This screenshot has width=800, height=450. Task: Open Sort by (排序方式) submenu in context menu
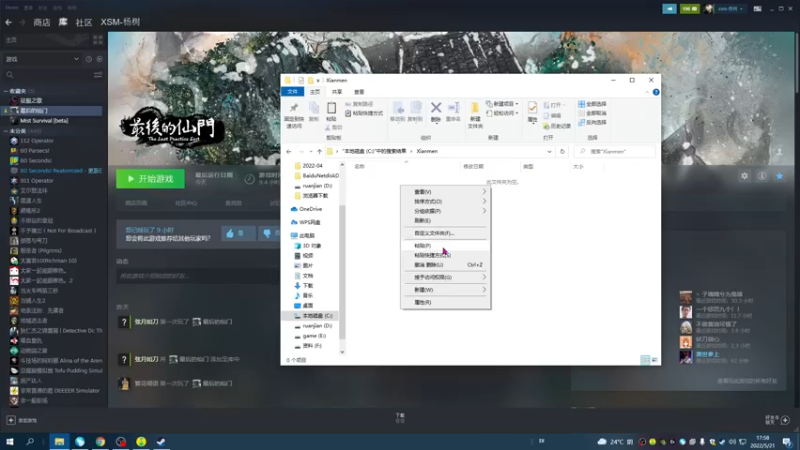point(445,202)
